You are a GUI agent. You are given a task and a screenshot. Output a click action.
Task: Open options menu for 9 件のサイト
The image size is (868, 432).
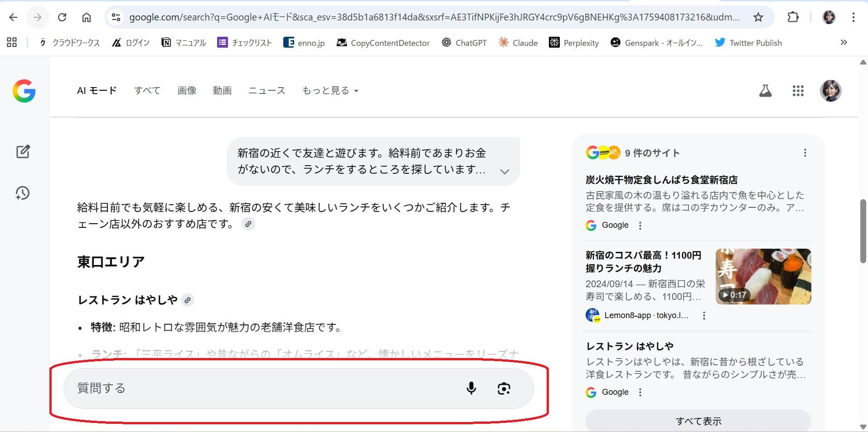coord(805,153)
